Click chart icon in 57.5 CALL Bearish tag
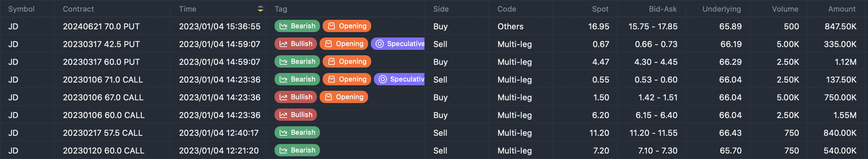This screenshot has height=159, width=868. click(x=283, y=132)
